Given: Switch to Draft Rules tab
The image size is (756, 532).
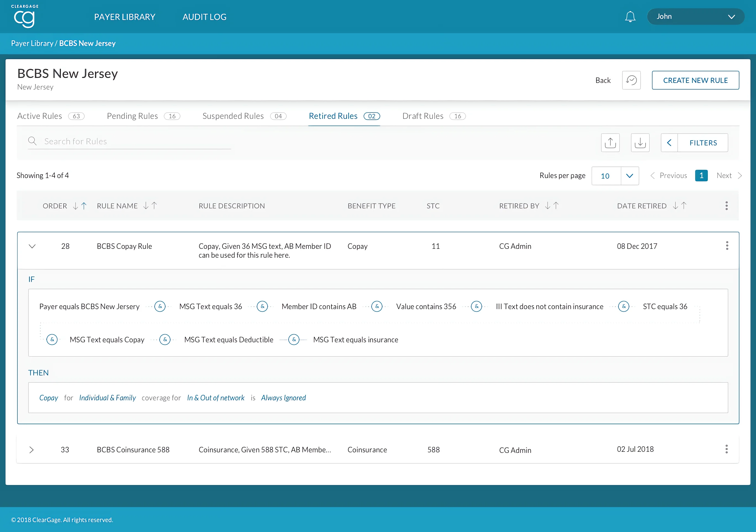Looking at the screenshot, I should point(434,116).
